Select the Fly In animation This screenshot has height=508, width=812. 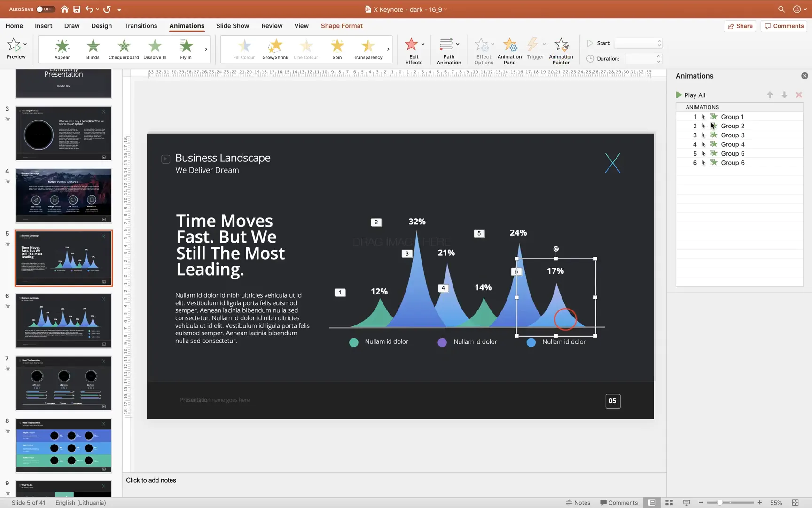click(185, 49)
